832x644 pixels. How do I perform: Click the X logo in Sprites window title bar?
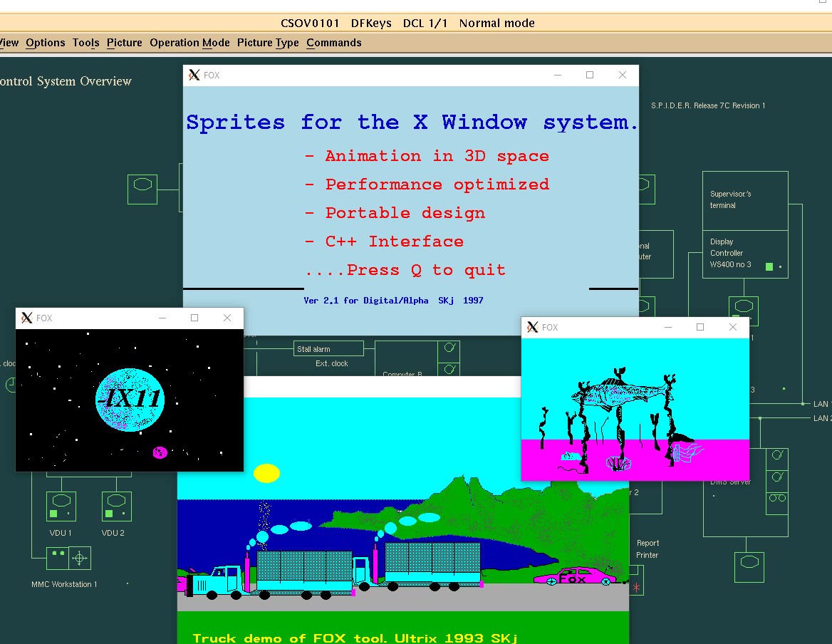click(194, 76)
